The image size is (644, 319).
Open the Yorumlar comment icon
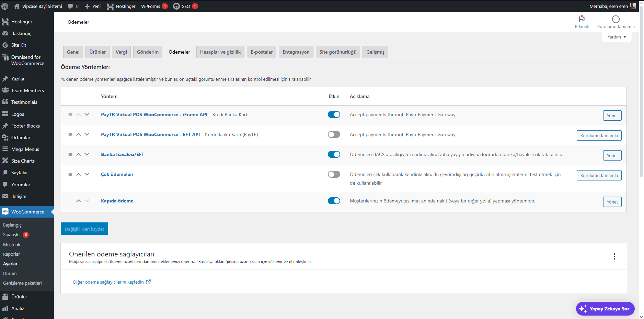[5, 185]
